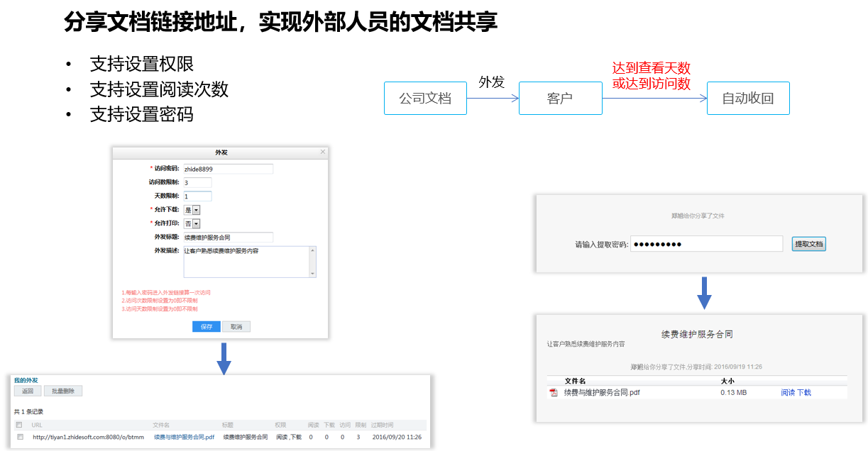868x451 pixels.
Task: Click the 天数限制 input field
Action: coord(197,196)
